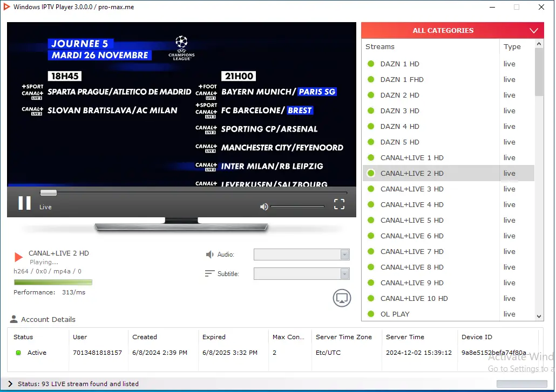Click green status dot of CANAL+LIVE 5 HD
This screenshot has width=556, height=392.
tap(371, 220)
